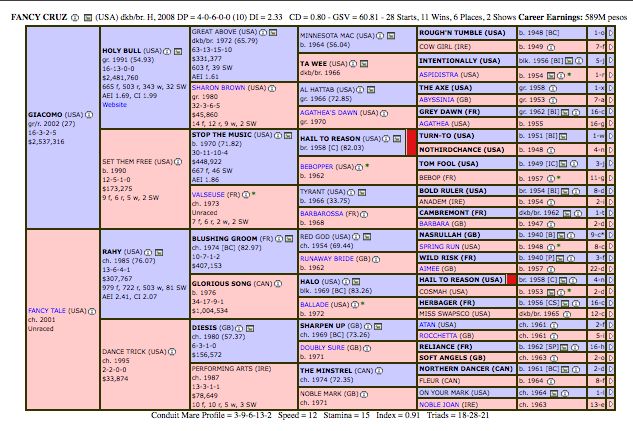This screenshot has width=633, height=431.
Task: Expand the arrow on ROUGH'N TUMBLE's row
Action: (x=610, y=33)
